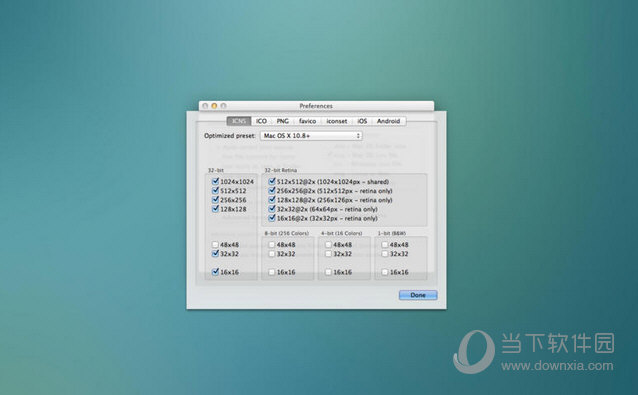
Task: Click the Done button
Action: point(418,295)
